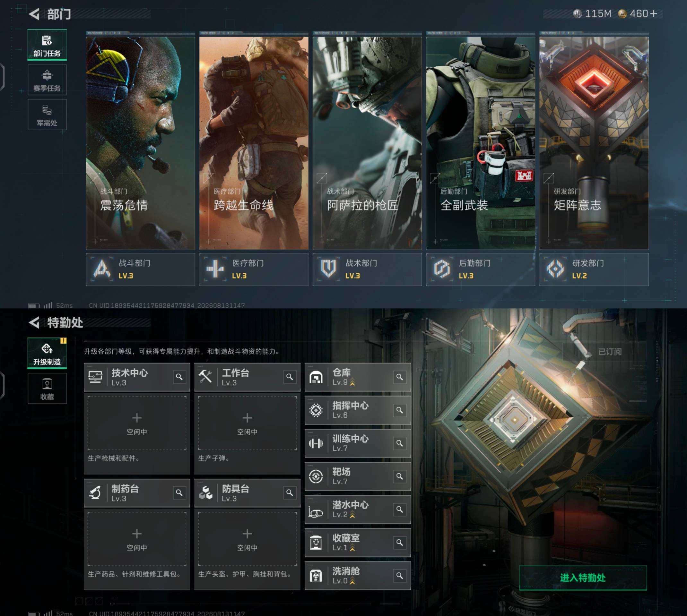Screen dimensions: 687x616
Task: Click the 技术中心 computer icon
Action: (x=95, y=377)
